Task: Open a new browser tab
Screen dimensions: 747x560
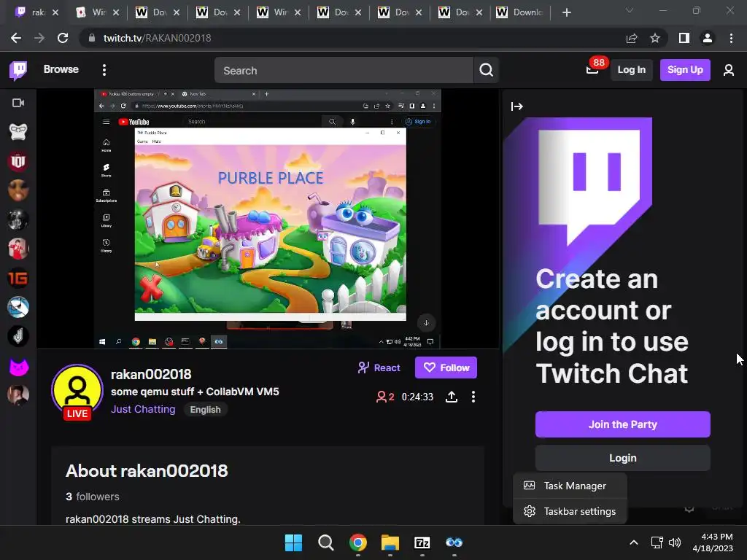Action: pyautogui.click(x=566, y=12)
